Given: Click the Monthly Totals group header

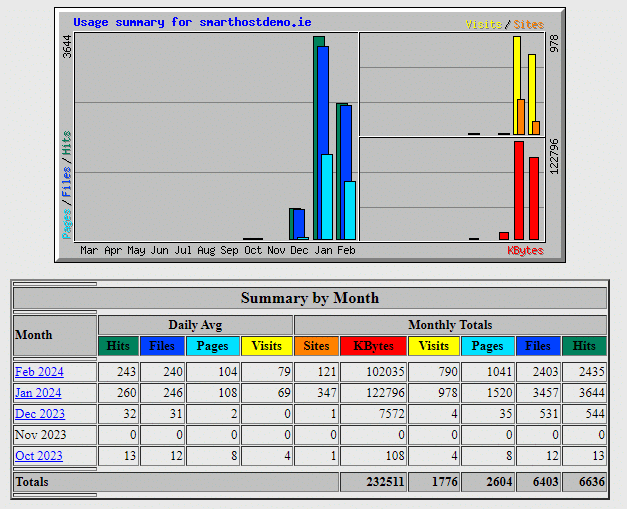Looking at the screenshot, I should 450,325.
